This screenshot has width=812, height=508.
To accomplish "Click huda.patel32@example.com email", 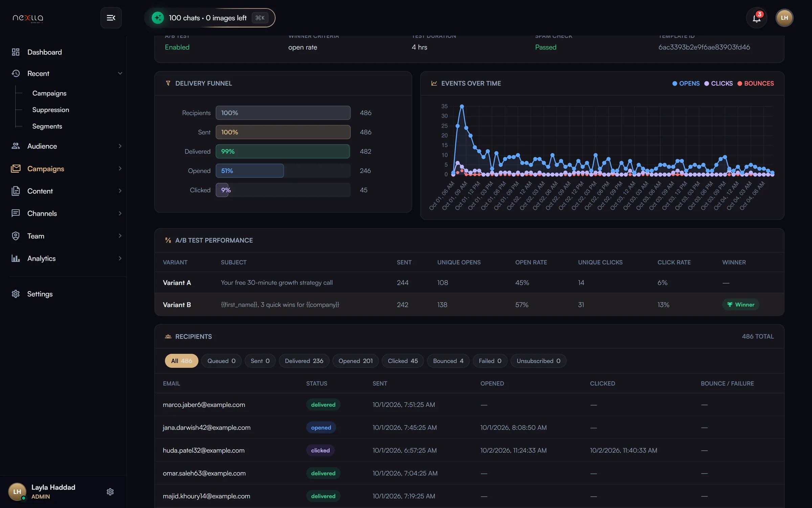I will click(204, 450).
